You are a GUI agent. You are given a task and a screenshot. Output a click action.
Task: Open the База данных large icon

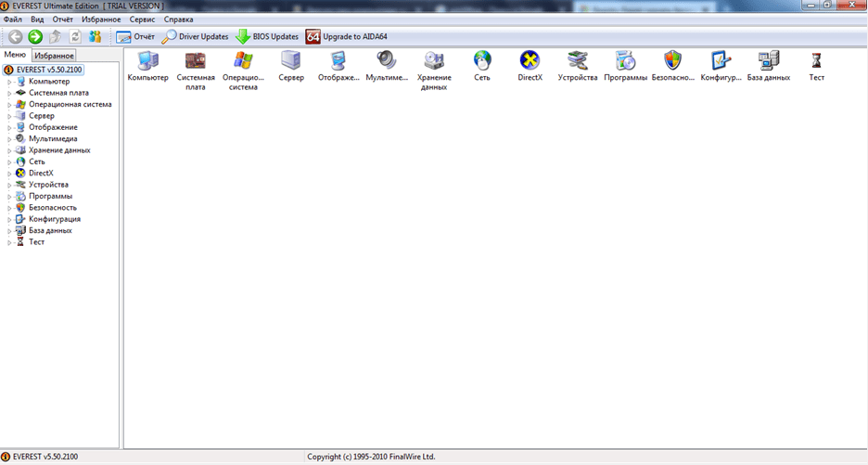(x=769, y=60)
